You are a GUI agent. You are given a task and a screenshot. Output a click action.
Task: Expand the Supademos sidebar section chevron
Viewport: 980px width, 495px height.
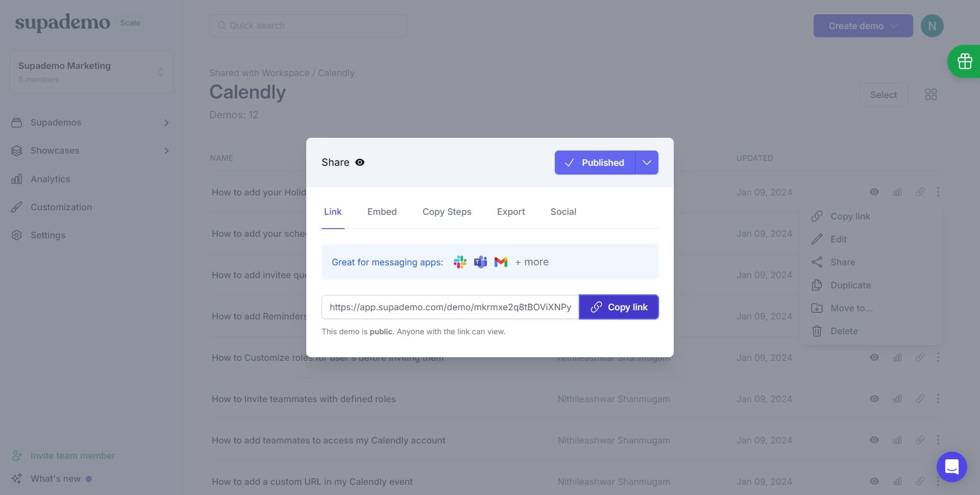[x=166, y=122]
